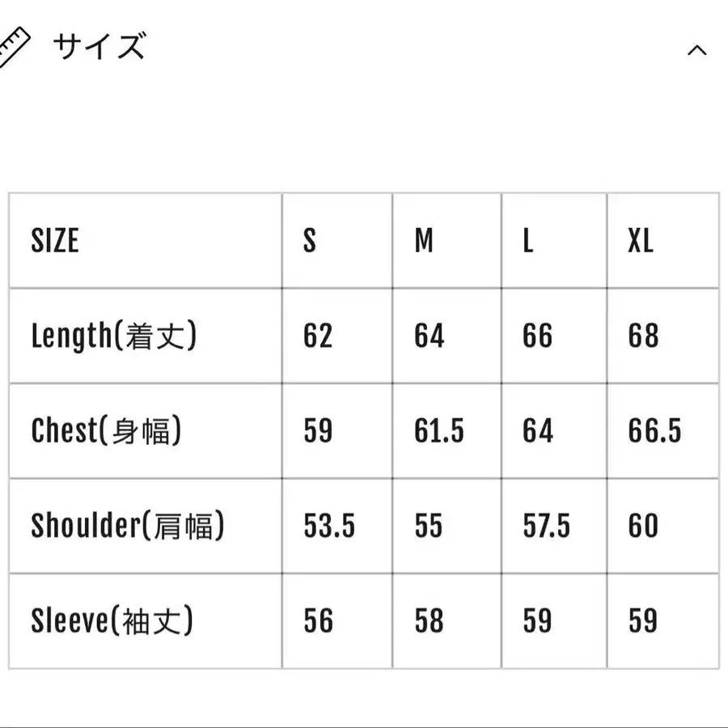Viewport: 728px width, 728px height.
Task: Select the L size column header
Action: point(527,240)
